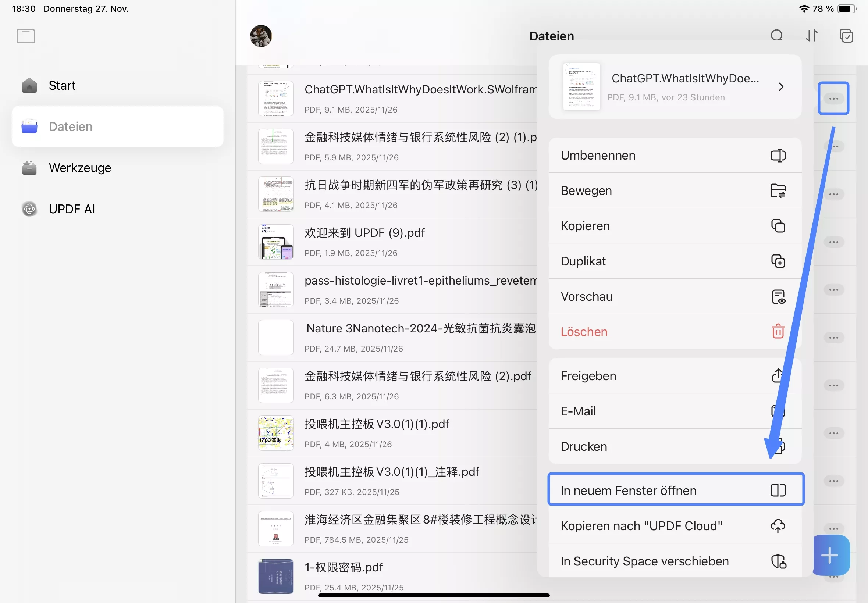This screenshot has width=868, height=603.
Task: Click Kopieren nach UPDF Cloud icon
Action: pyautogui.click(x=778, y=526)
